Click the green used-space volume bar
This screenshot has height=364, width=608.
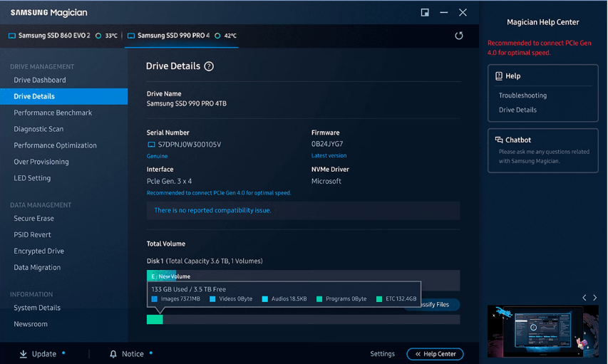(x=155, y=320)
